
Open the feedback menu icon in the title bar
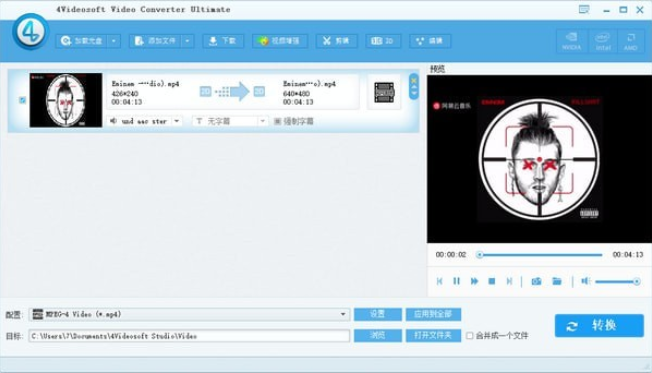tap(584, 10)
